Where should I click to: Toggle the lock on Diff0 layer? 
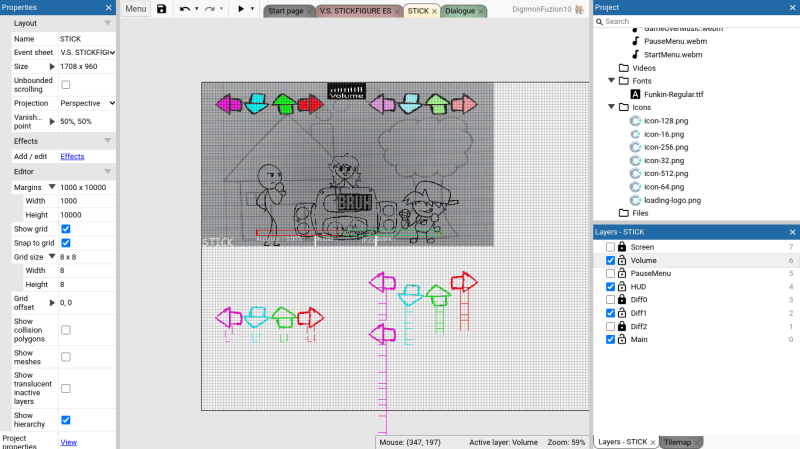[x=622, y=299]
